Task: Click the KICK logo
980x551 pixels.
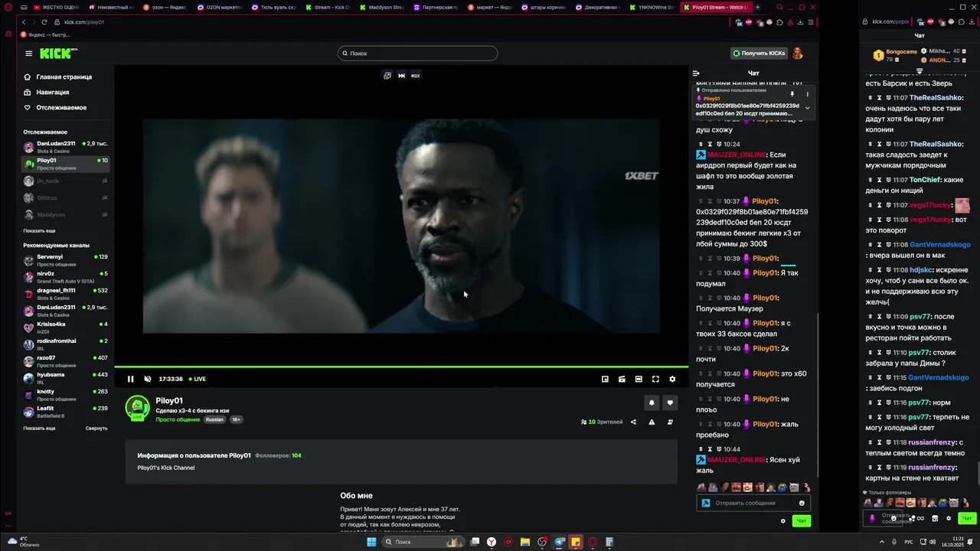Action: [58, 53]
